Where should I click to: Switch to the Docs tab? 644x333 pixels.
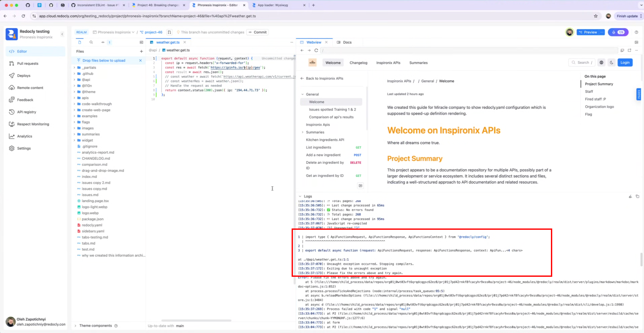click(344, 42)
